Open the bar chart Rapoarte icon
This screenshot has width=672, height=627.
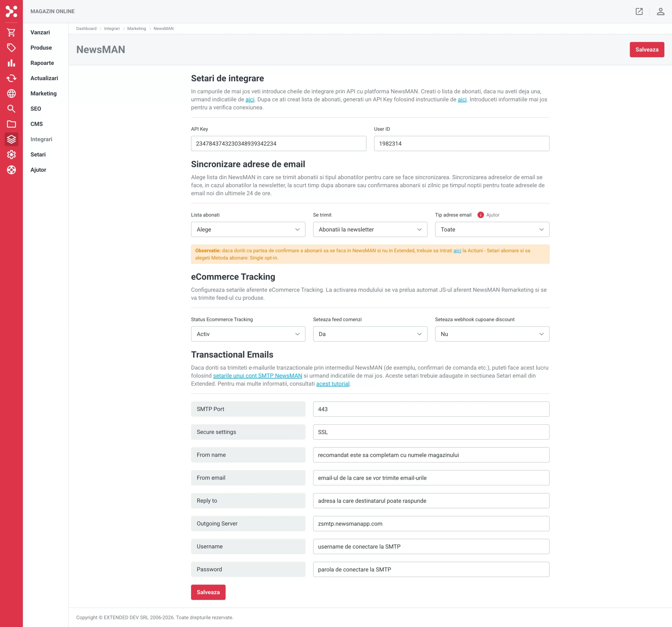[11, 63]
